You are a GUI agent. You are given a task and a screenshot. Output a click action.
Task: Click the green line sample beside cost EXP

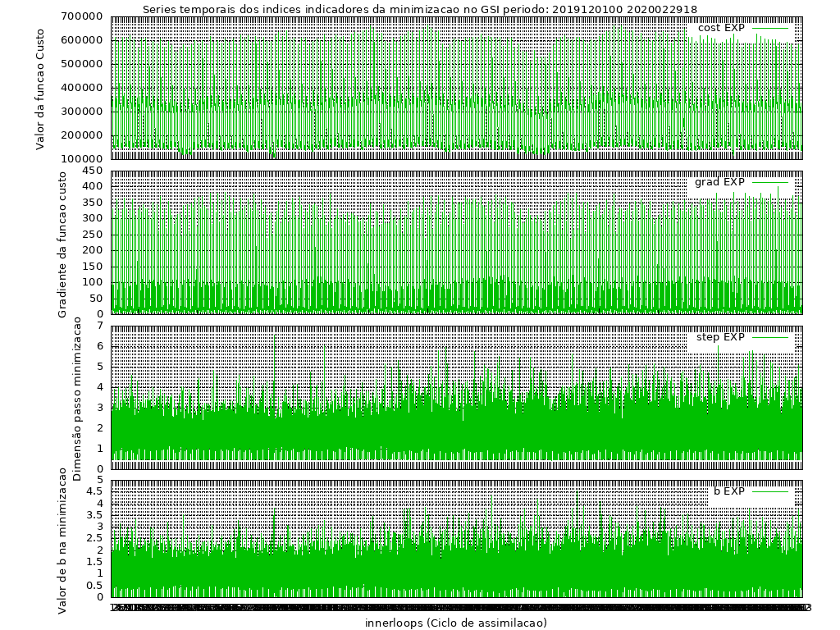point(770,28)
